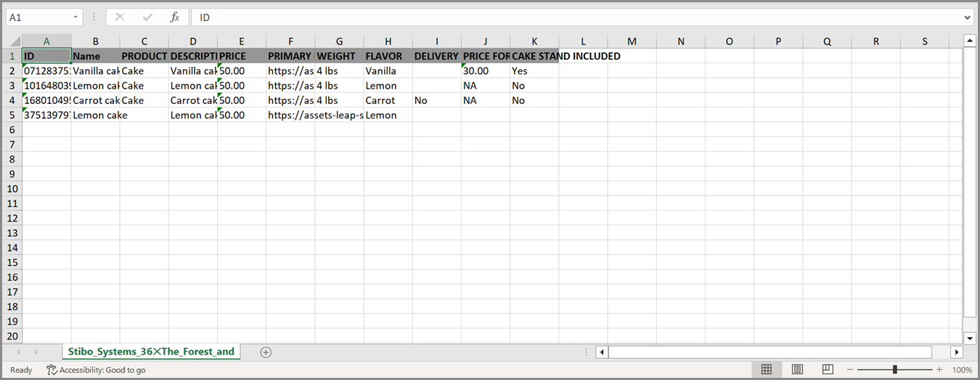Click the Insert Function fx icon
980x380 pixels.
pos(174,17)
